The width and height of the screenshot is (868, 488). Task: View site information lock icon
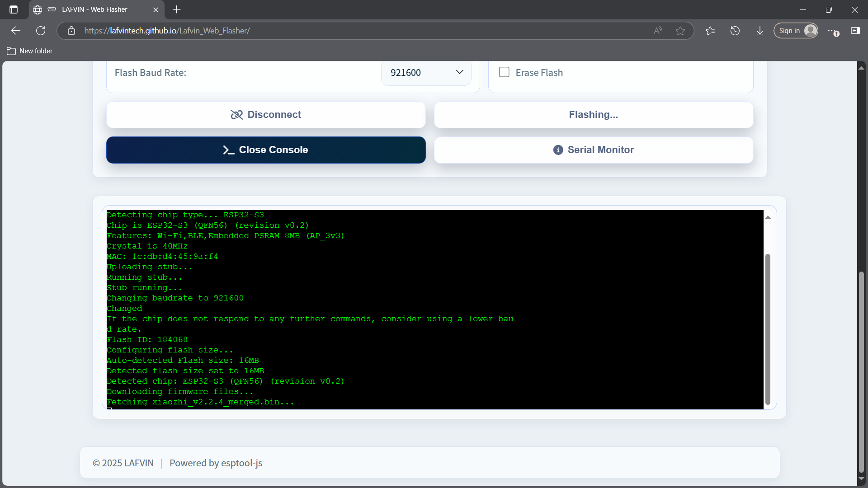[x=71, y=31]
